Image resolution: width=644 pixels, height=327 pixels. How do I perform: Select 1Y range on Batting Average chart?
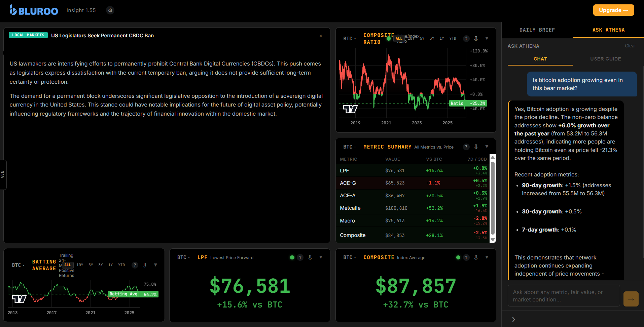click(x=110, y=265)
